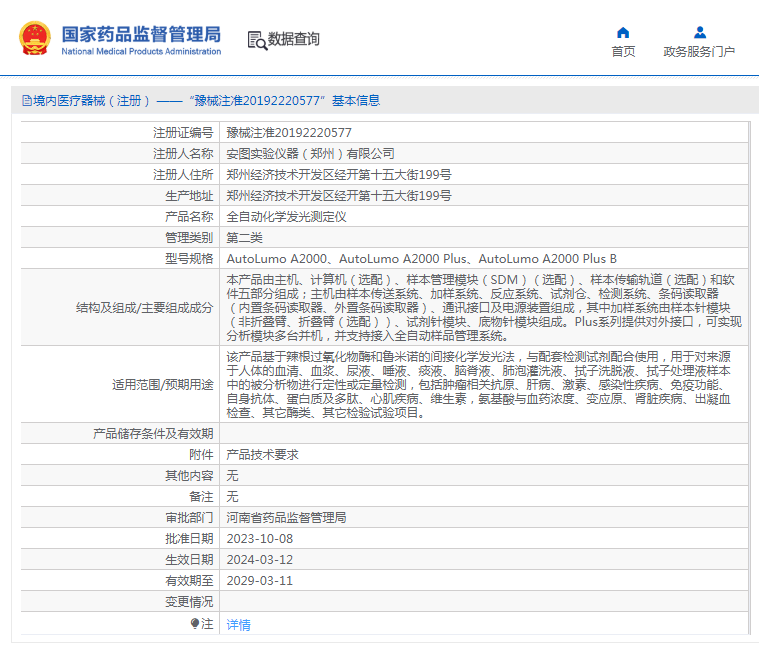759x649 pixels.
Task: Click the 注册证编号 label
Action: tap(183, 133)
